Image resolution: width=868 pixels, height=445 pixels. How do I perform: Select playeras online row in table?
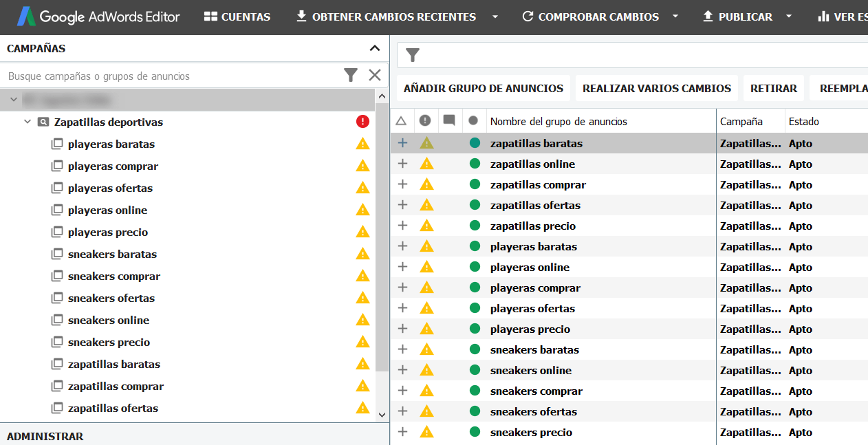[x=629, y=267]
